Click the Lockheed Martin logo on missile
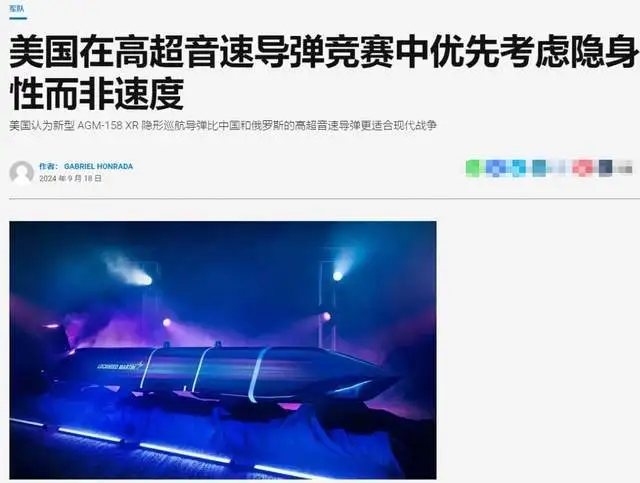Viewport: 640px width, 483px height. pyautogui.click(x=120, y=365)
